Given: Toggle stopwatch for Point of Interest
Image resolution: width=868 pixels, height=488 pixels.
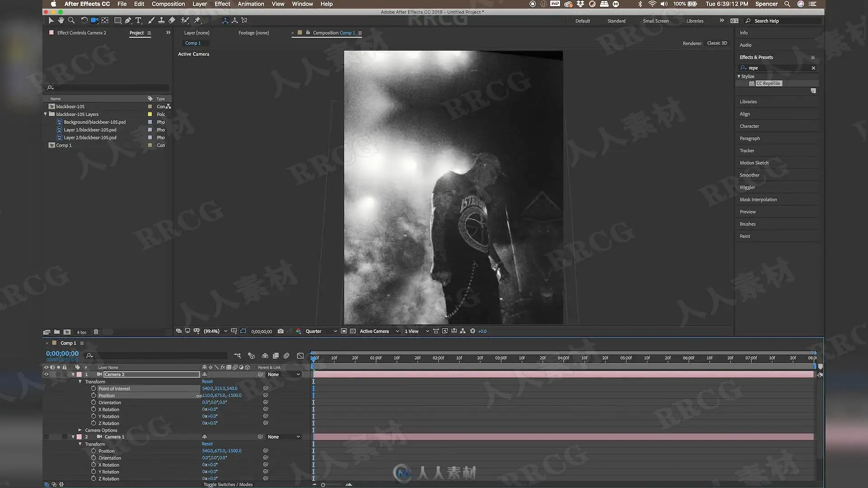Looking at the screenshot, I should 94,389.
